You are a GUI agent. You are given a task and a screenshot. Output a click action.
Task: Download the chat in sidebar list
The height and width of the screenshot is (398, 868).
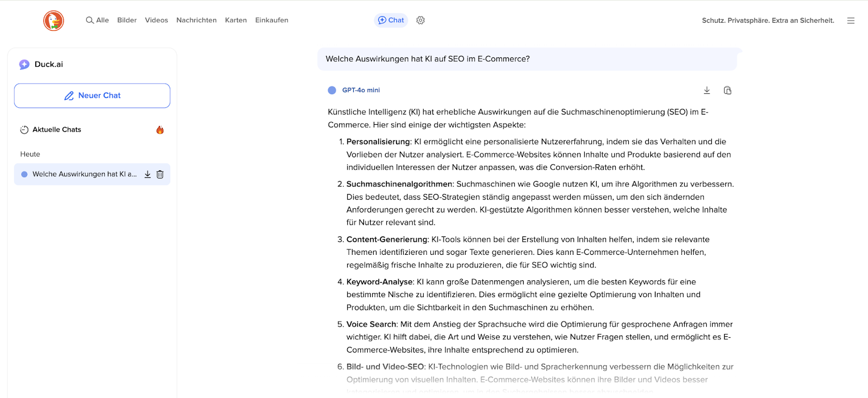click(x=148, y=174)
